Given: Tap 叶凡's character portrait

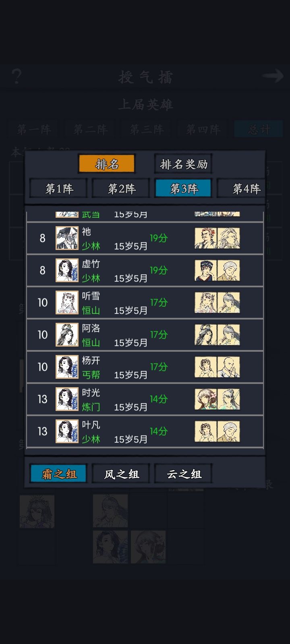Looking at the screenshot, I should 67,431.
